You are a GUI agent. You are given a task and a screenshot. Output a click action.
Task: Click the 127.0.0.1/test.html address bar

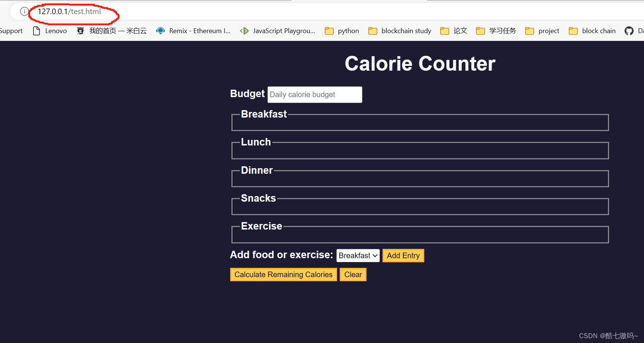click(x=69, y=12)
